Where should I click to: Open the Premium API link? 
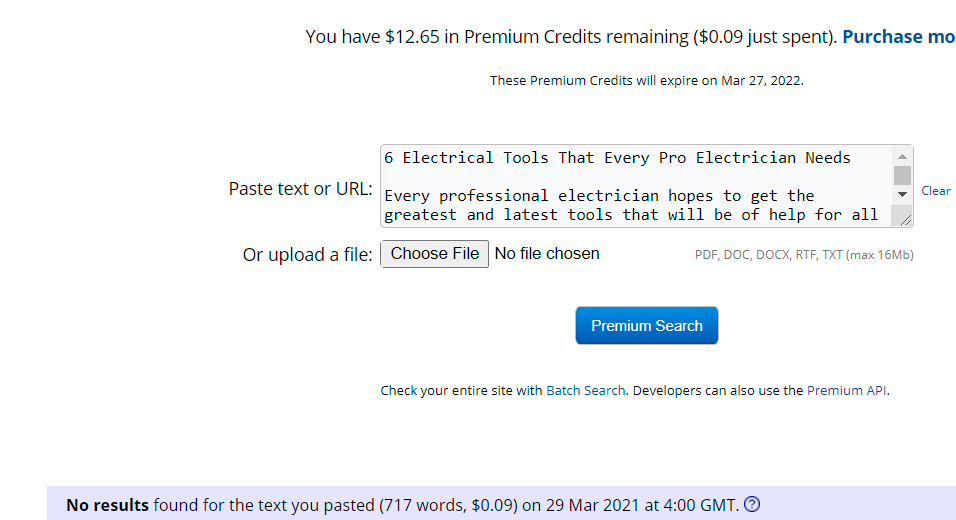[x=846, y=391]
